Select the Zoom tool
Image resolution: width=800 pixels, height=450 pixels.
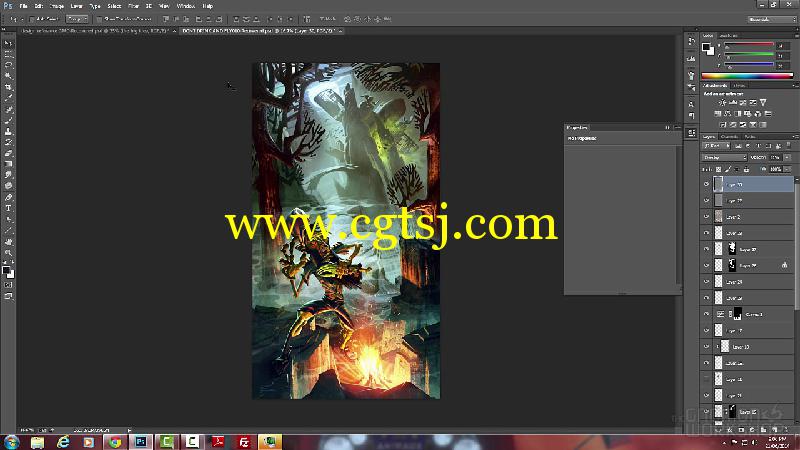8,253
